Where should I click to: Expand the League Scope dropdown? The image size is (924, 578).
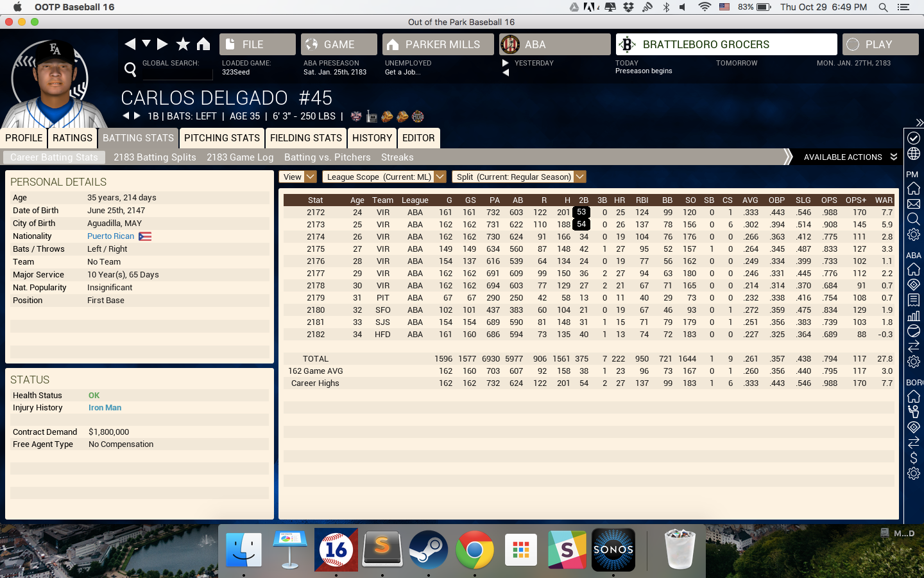click(384, 177)
